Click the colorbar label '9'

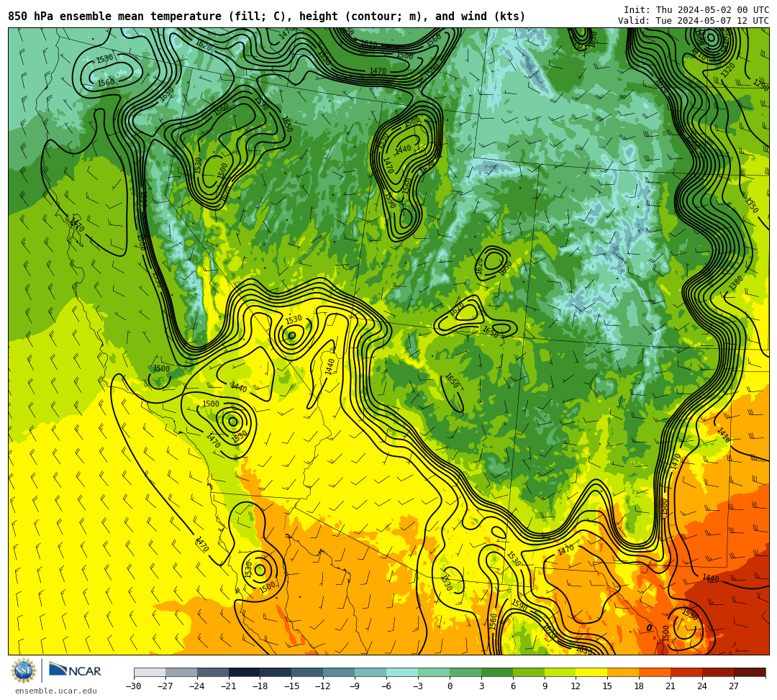point(545,686)
